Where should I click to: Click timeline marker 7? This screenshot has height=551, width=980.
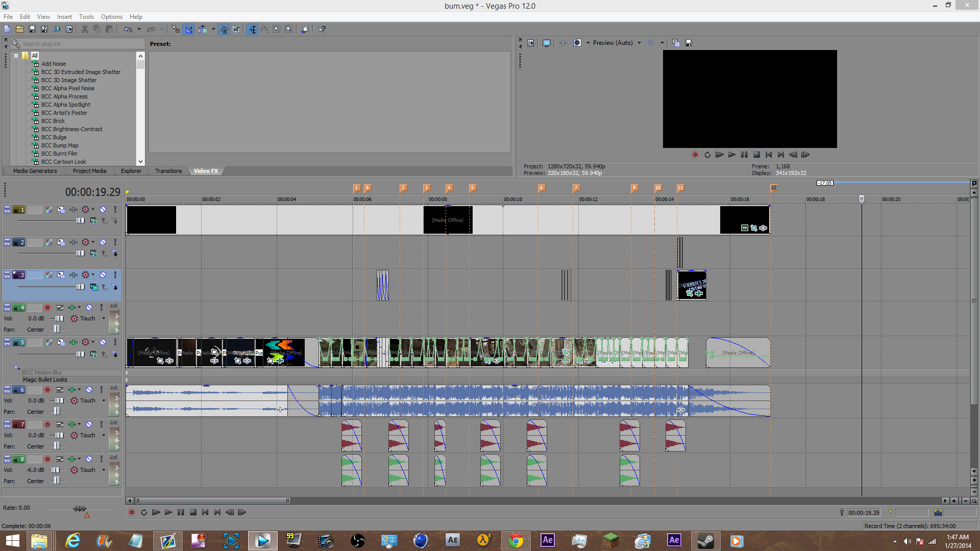[576, 188]
